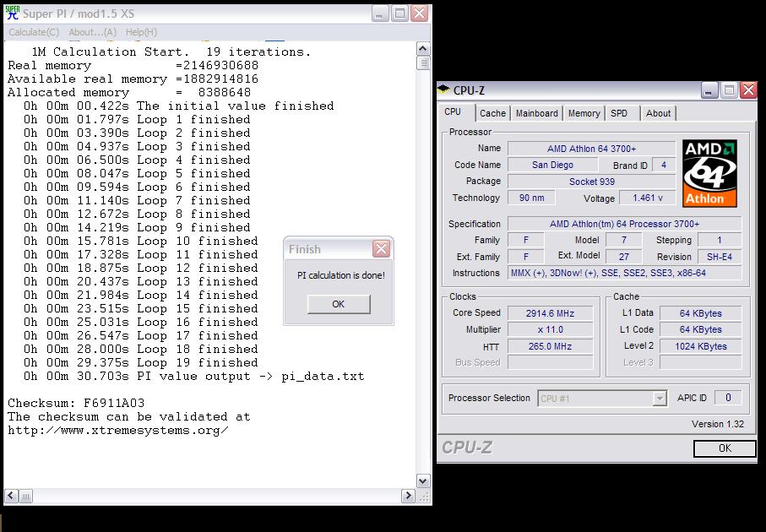Image resolution: width=766 pixels, height=532 pixels.
Task: Click OK button in CPU-Z window
Action: click(x=725, y=448)
